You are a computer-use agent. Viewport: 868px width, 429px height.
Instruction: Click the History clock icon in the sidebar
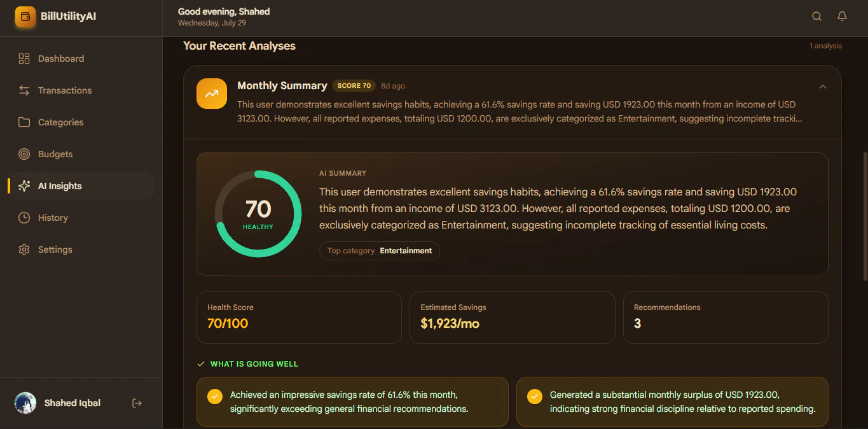tap(24, 218)
